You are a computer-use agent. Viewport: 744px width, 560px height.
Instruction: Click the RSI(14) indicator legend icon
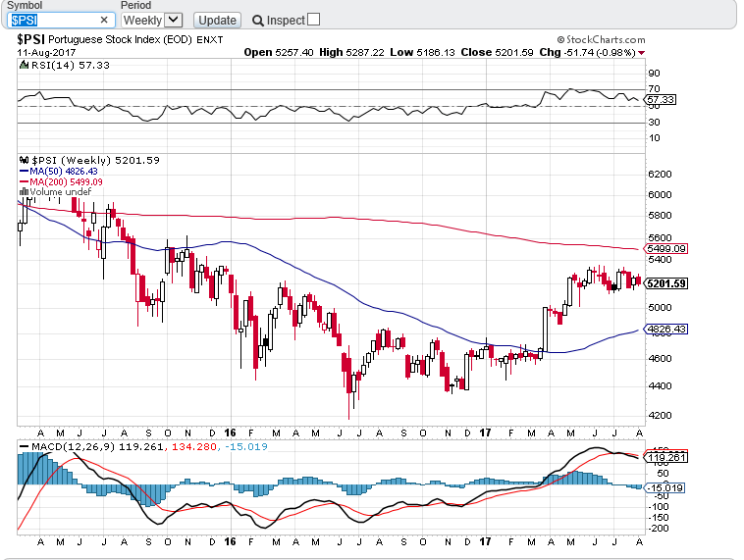pyautogui.click(x=24, y=65)
